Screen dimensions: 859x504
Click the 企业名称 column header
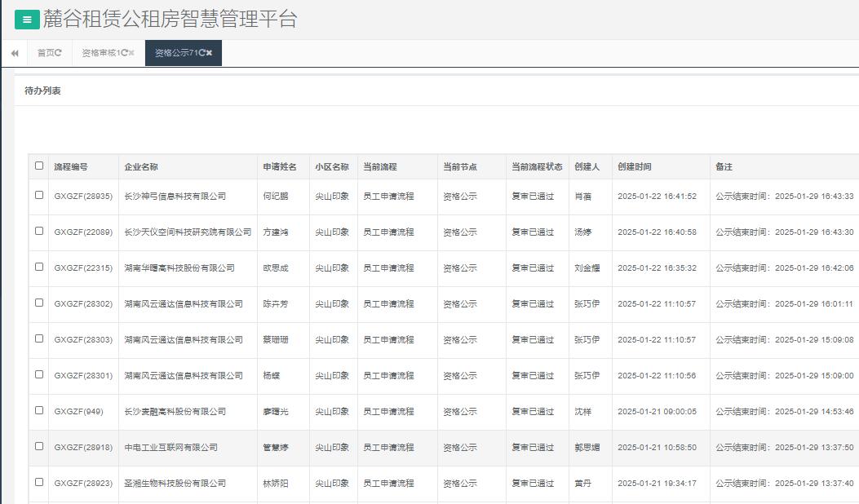pyautogui.click(x=141, y=166)
